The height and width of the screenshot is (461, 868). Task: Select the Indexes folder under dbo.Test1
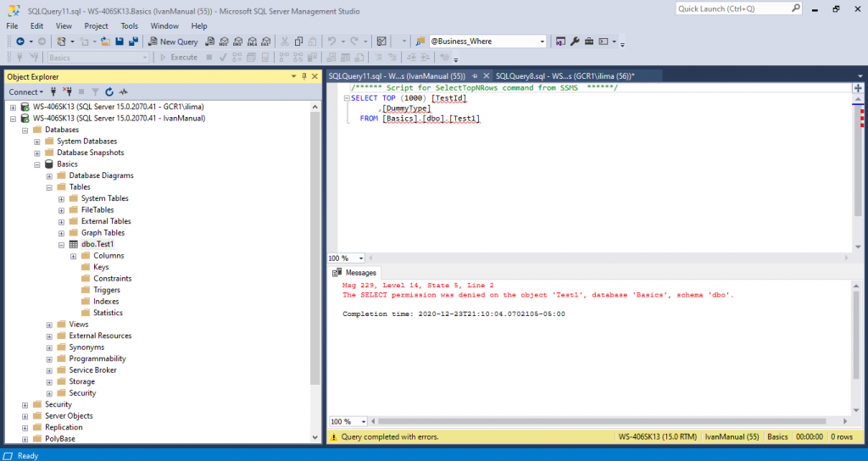[x=106, y=302]
